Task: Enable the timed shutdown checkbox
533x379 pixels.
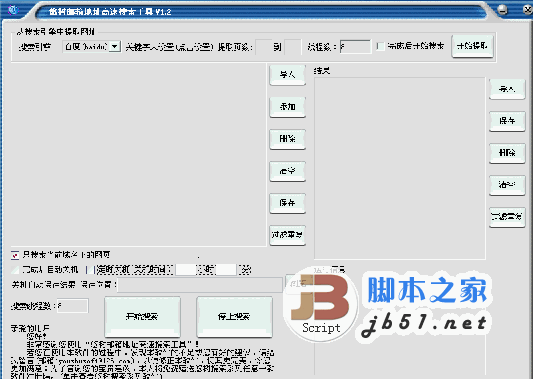Action: [90, 270]
